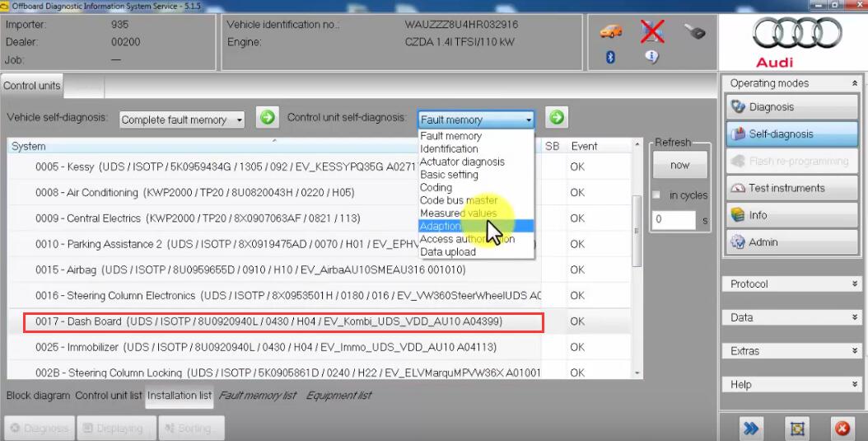Click the Refresh now button
868x441 pixels.
[679, 165]
